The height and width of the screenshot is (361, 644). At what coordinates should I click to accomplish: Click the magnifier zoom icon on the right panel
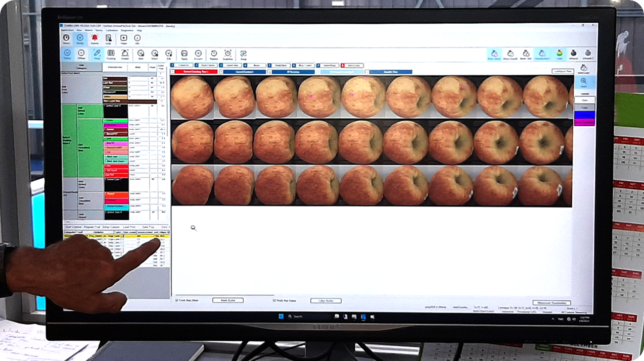[583, 80]
